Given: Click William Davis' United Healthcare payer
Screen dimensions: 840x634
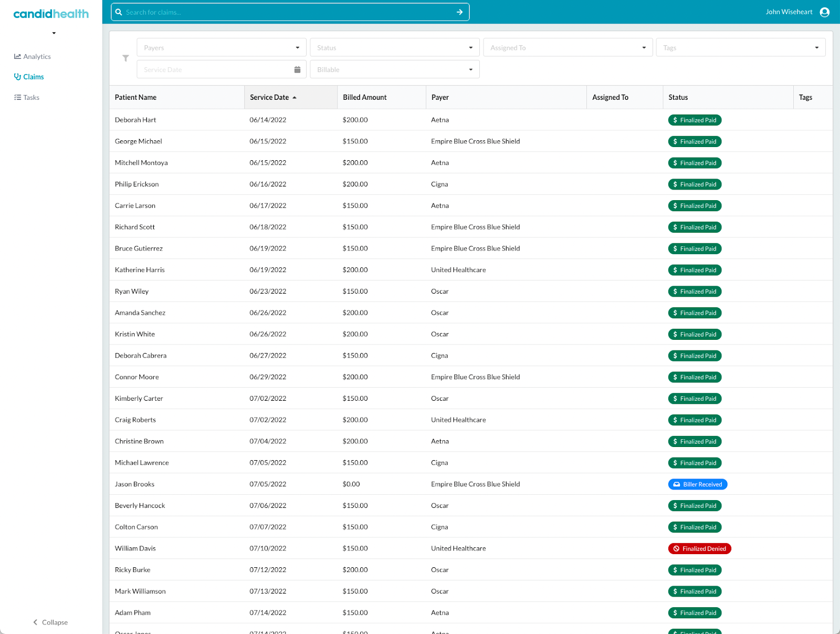Looking at the screenshot, I should point(458,548).
